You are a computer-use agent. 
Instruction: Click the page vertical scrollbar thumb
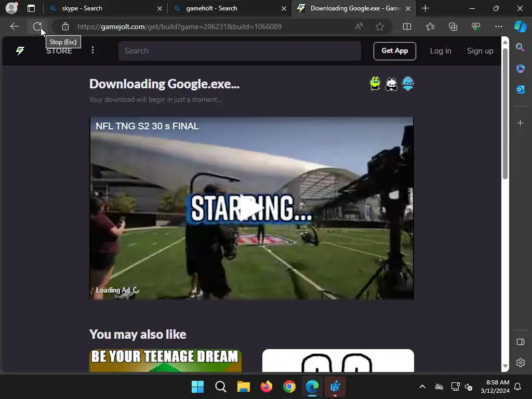505,114
